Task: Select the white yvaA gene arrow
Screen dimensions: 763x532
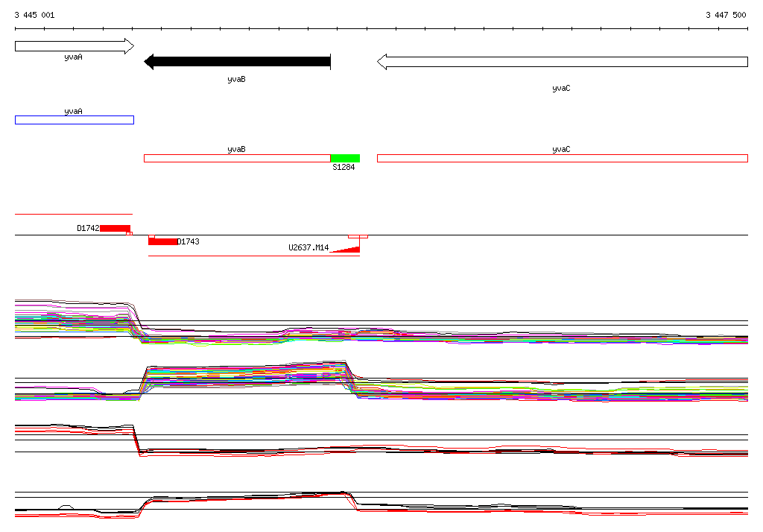Action: coord(75,46)
